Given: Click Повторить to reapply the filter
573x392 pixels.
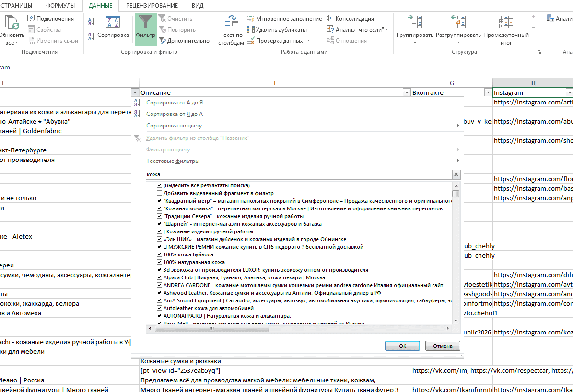Looking at the screenshot, I should click(177, 30).
